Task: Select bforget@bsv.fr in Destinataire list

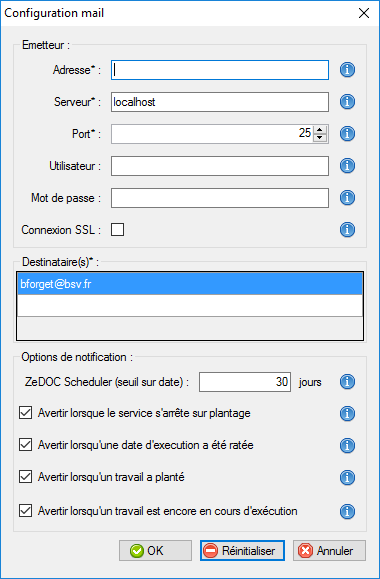Action: pyautogui.click(x=190, y=284)
